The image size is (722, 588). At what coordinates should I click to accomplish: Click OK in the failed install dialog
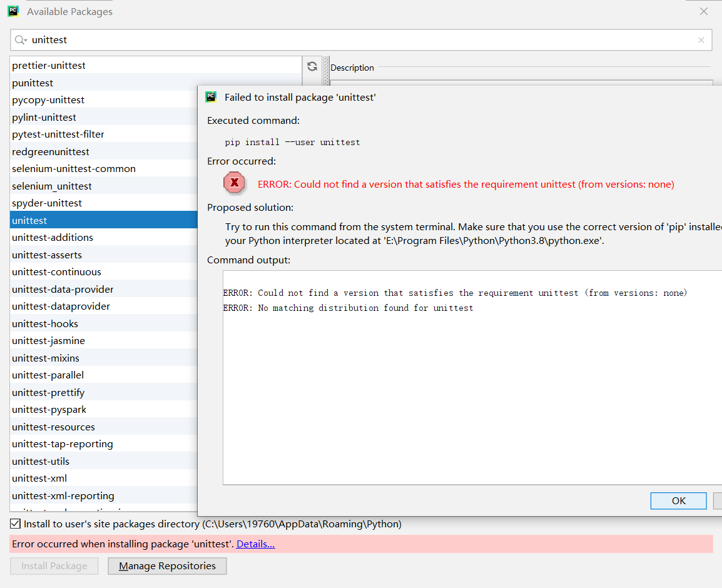click(678, 500)
